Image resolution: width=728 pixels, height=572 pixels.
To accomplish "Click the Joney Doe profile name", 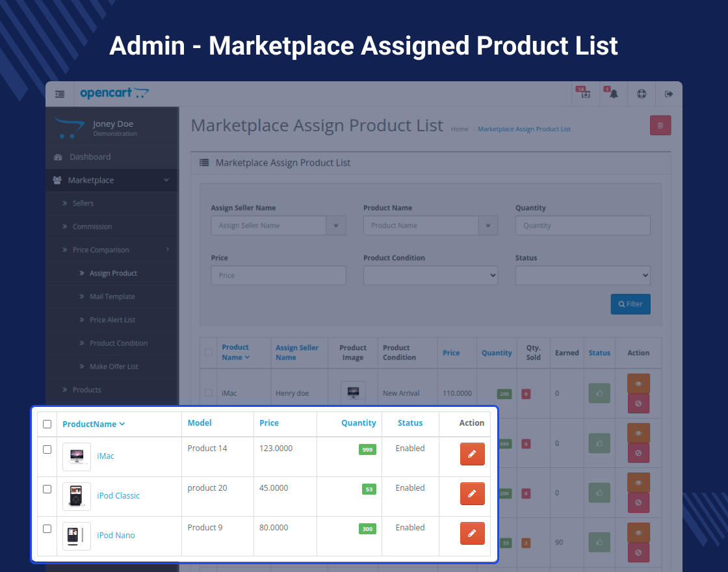I will (113, 124).
